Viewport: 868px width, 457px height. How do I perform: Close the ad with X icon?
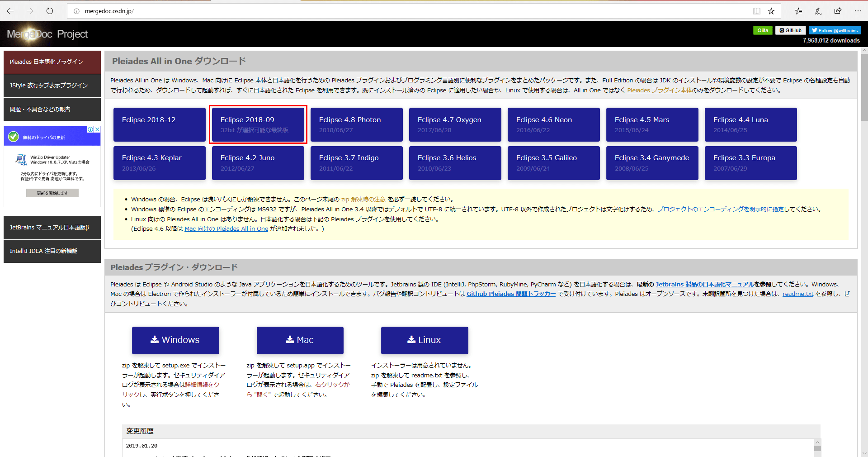[x=97, y=129]
